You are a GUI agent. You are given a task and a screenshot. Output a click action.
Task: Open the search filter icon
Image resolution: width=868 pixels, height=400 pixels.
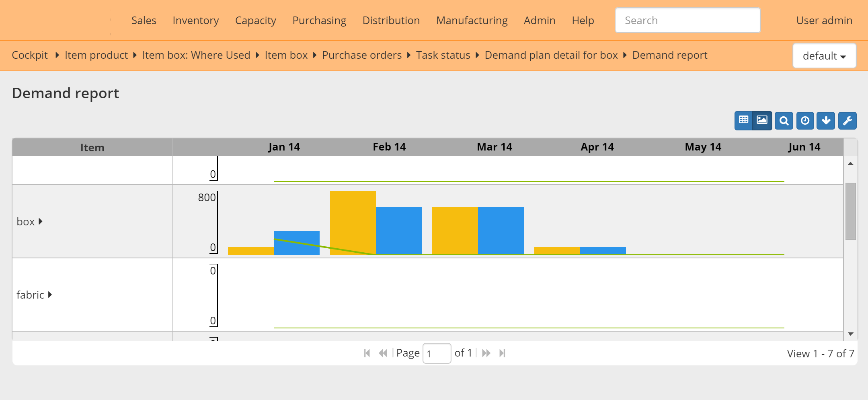point(784,120)
